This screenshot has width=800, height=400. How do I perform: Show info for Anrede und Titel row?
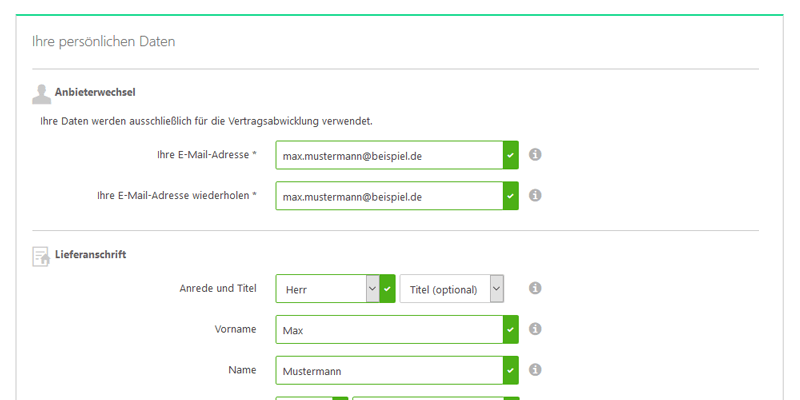coord(535,289)
